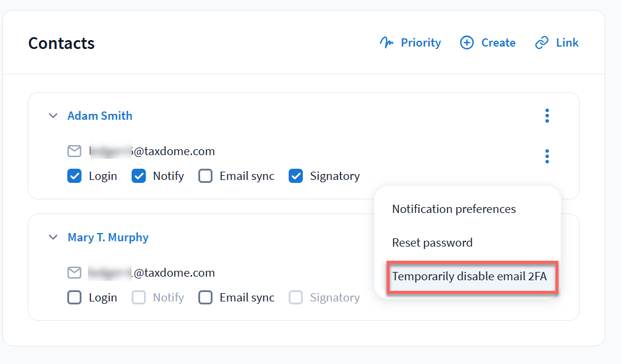The height and width of the screenshot is (364, 621).
Task: Open Mary T. Murphy contact name link
Action: pyautogui.click(x=108, y=237)
